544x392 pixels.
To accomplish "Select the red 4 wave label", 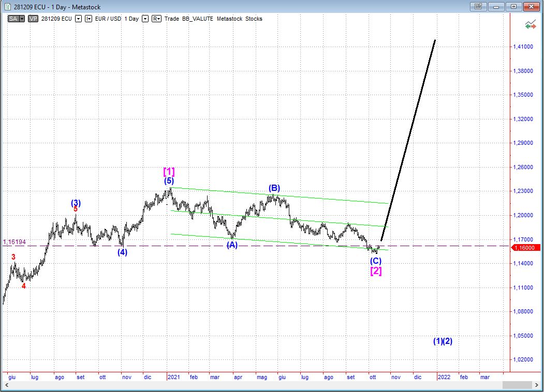I will 24,286.
